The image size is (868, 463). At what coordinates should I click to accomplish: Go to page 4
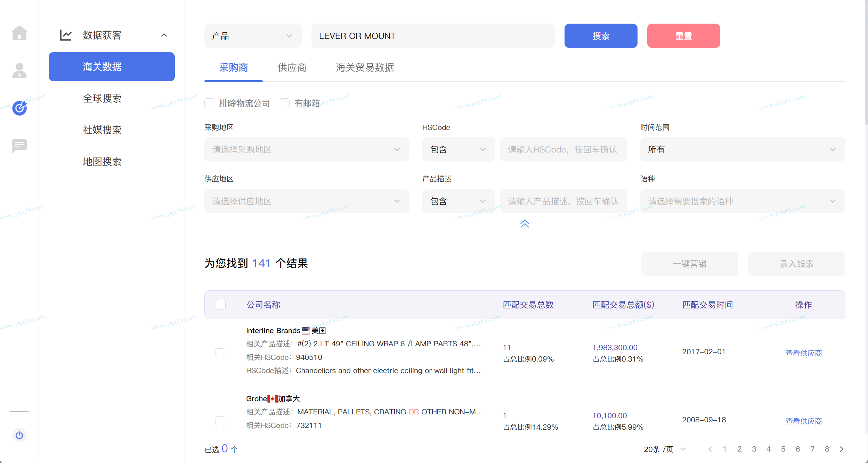coord(769,449)
